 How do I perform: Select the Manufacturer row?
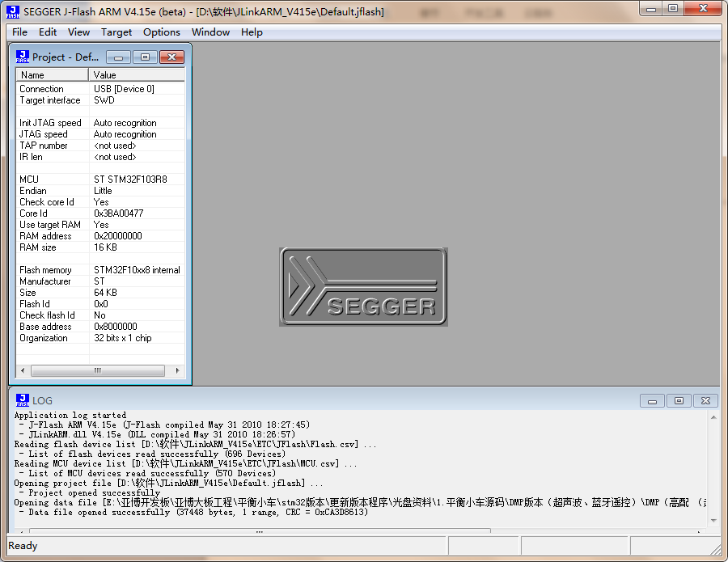click(x=100, y=281)
